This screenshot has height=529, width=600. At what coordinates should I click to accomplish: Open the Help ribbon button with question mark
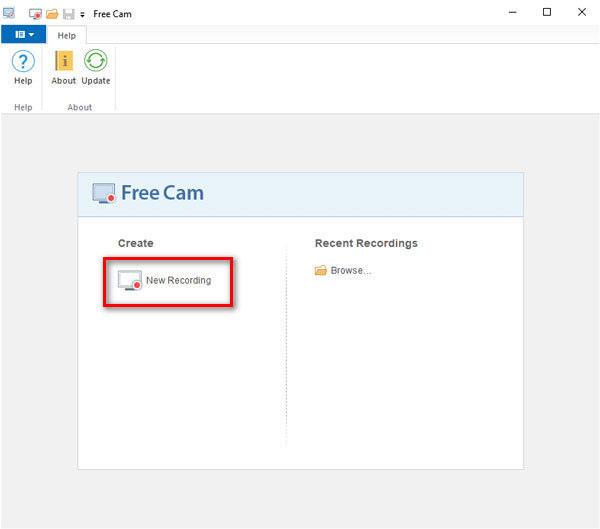(x=23, y=67)
